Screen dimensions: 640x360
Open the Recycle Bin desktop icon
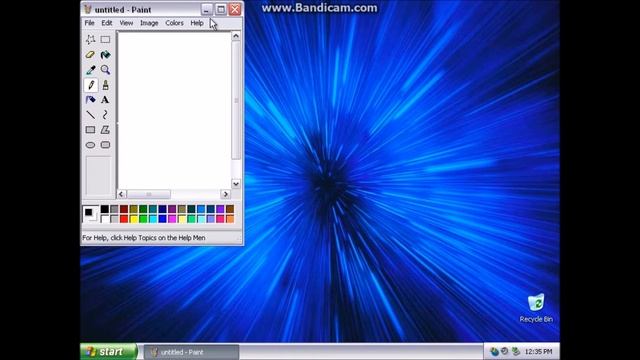click(536, 308)
